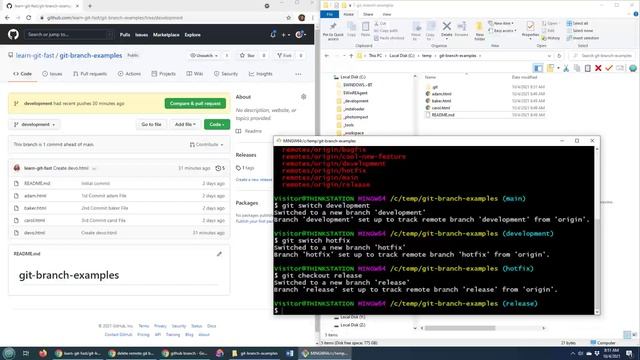
Task: Switch to the Actions repo tab
Action: 129,74
